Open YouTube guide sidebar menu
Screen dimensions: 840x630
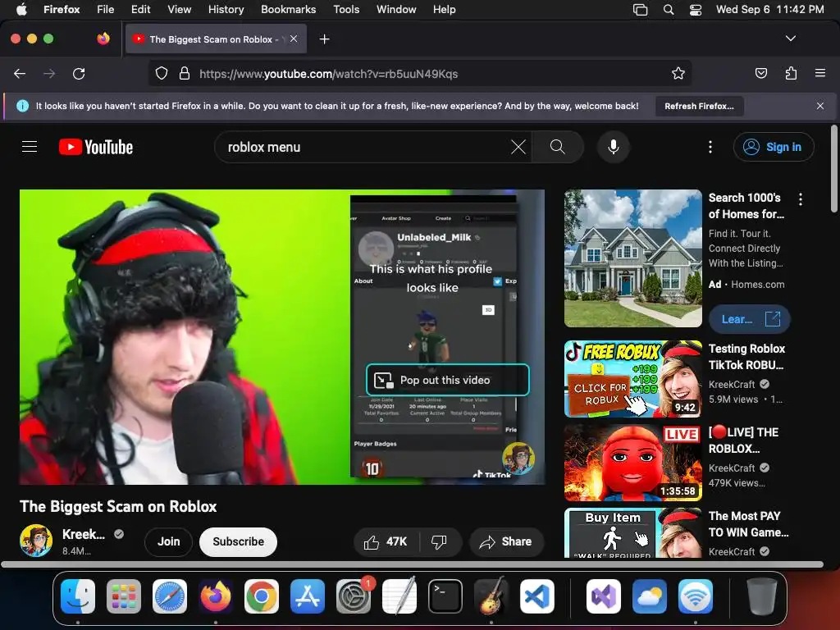pyautogui.click(x=30, y=147)
